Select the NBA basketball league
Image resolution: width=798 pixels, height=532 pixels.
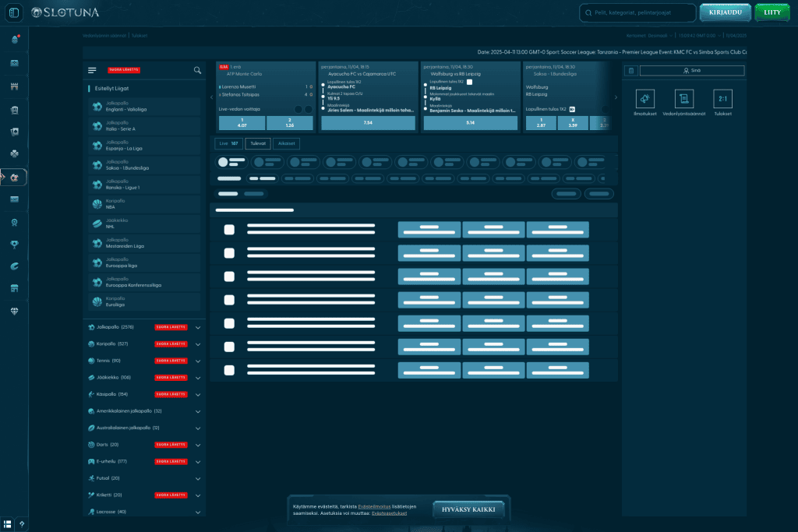[144, 204]
